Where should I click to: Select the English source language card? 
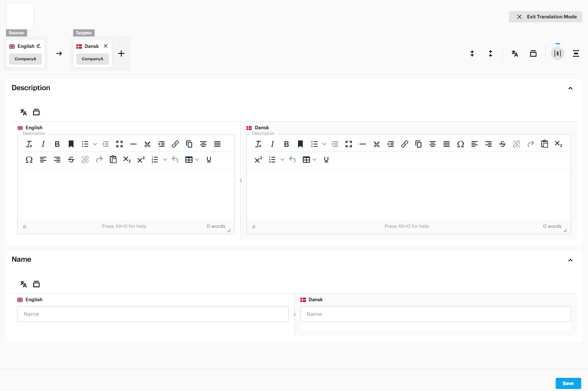point(25,46)
